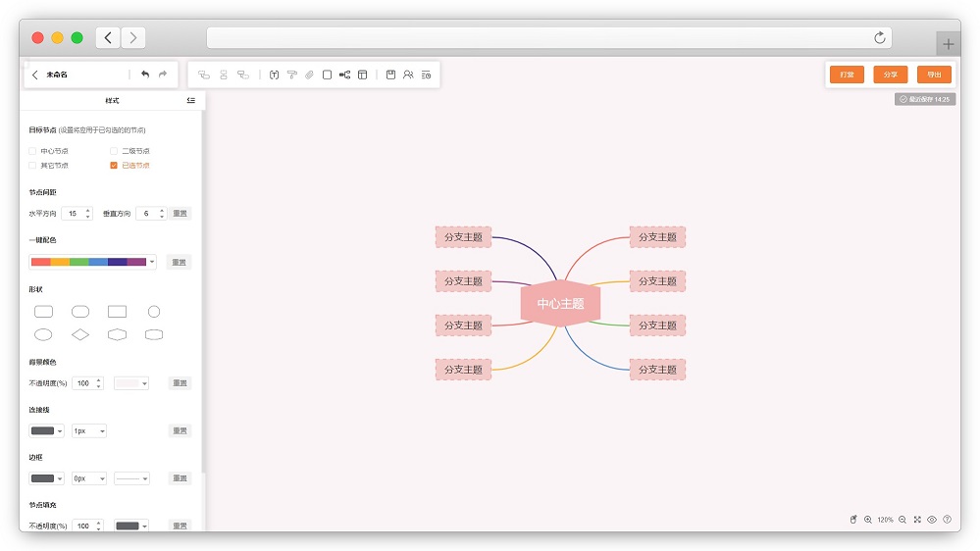Check the 中心节点 checkbox
This screenshot has height=551, width=980.
pyautogui.click(x=32, y=151)
